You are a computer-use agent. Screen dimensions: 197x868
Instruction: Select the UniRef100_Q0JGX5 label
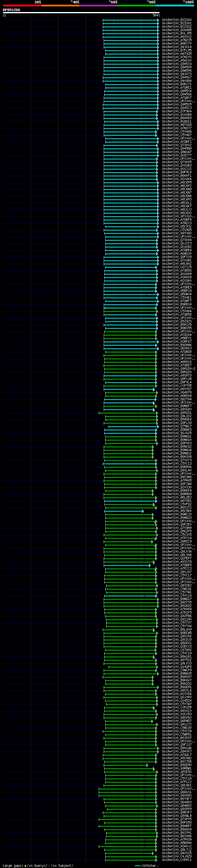pos(176,433)
